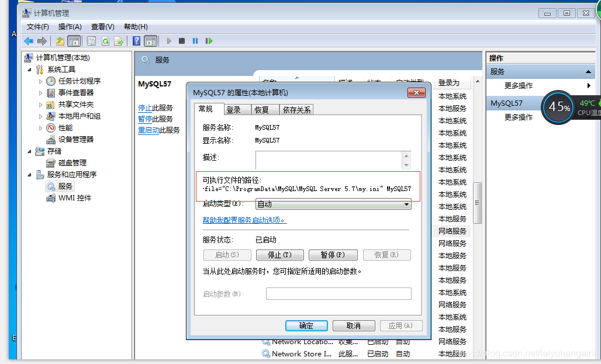The image size is (601, 364).
Task: Click the Restart Service toolbar icon
Action: click(x=209, y=41)
